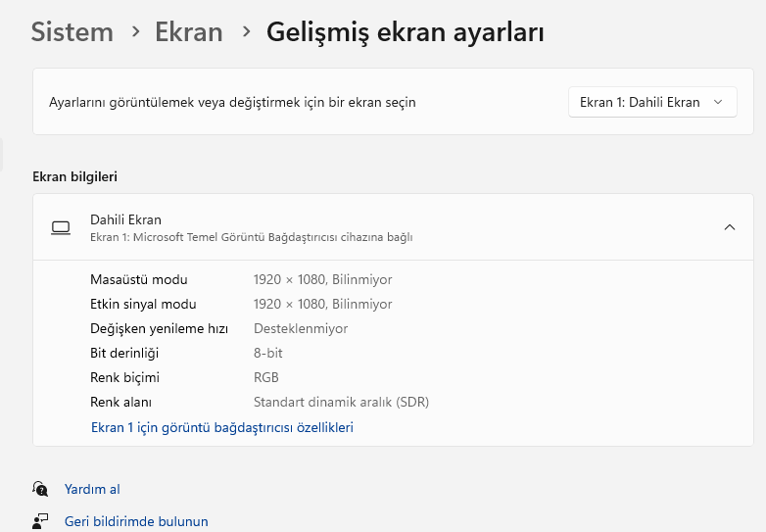The height and width of the screenshot is (532, 766).
Task: Click Değişken yenileme hızı label
Action: coord(160,329)
